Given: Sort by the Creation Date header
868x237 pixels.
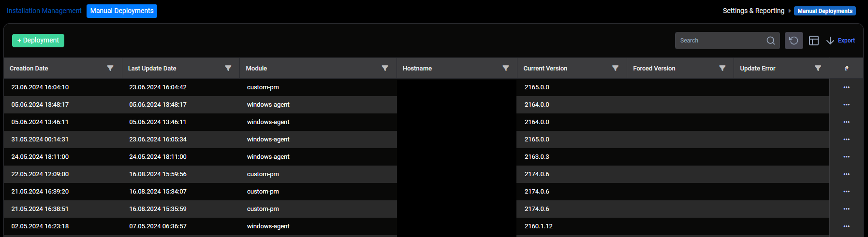Looking at the screenshot, I should (x=29, y=68).
